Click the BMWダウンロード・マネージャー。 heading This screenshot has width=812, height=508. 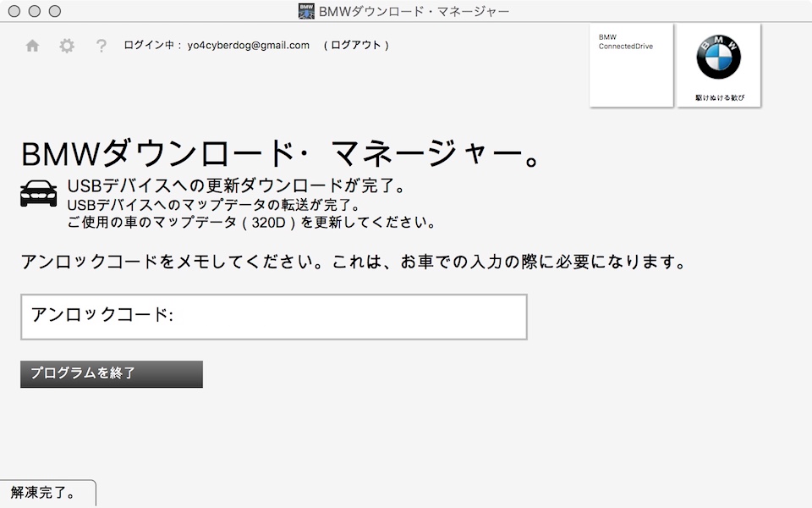[281, 154]
